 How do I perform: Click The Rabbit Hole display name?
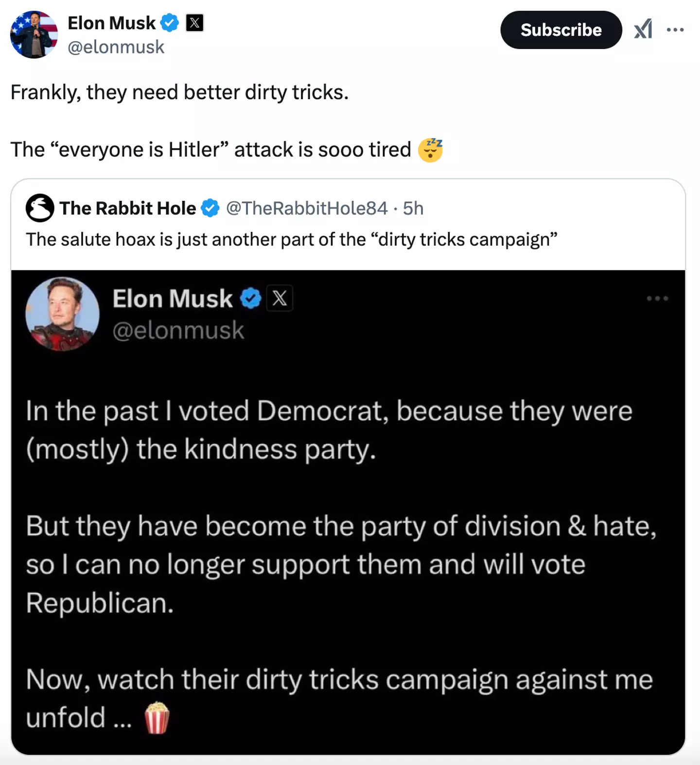point(127,208)
